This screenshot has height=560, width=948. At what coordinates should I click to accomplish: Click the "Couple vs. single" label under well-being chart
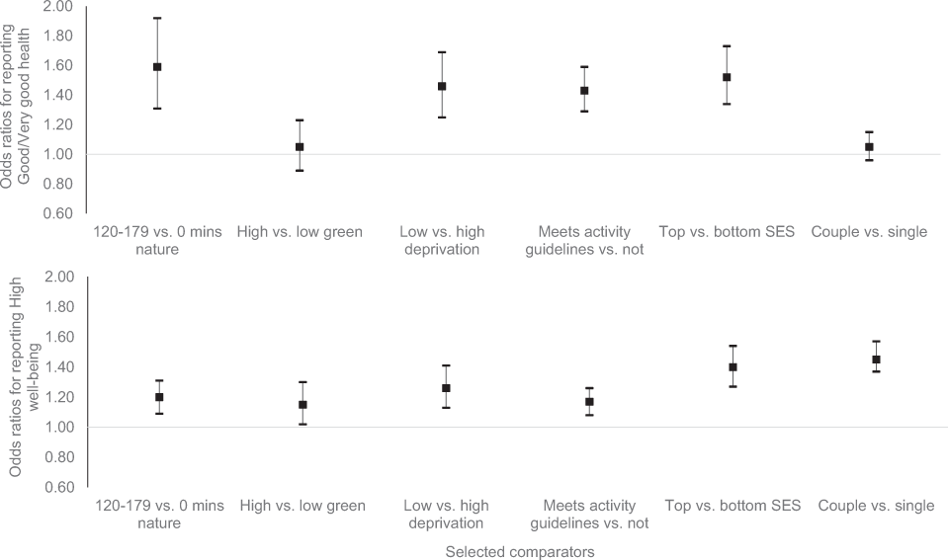coord(876,506)
